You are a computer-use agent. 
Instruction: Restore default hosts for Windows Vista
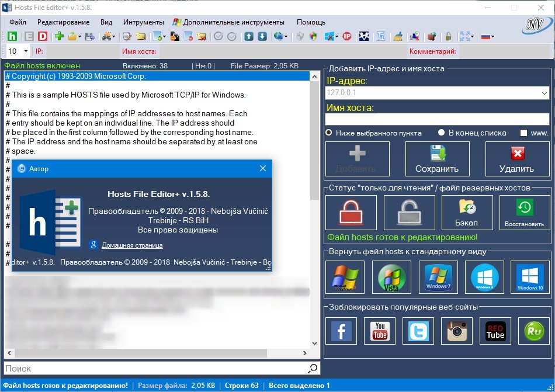coord(391,277)
